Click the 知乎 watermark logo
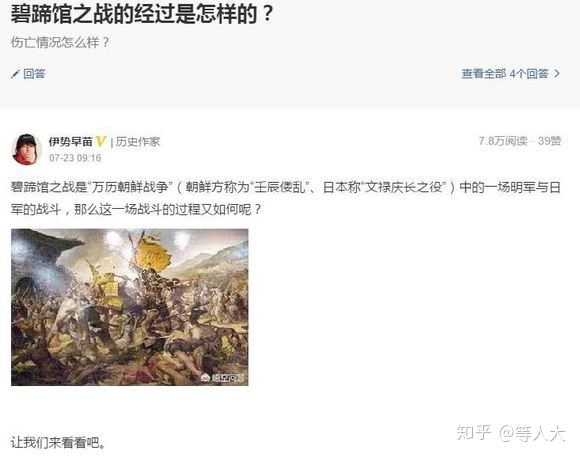The image size is (580, 458). (474, 432)
